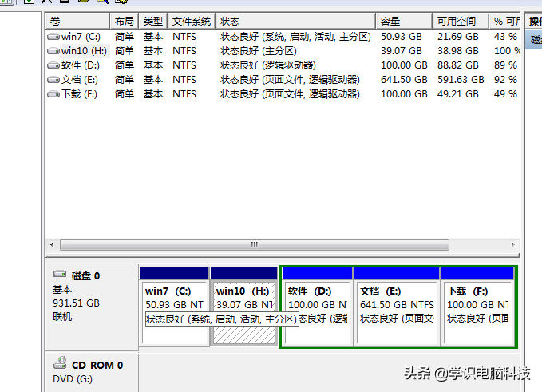This screenshot has height=392, width=542.
Task: Click the drive icon beside win10 (H:)
Action: (53, 51)
